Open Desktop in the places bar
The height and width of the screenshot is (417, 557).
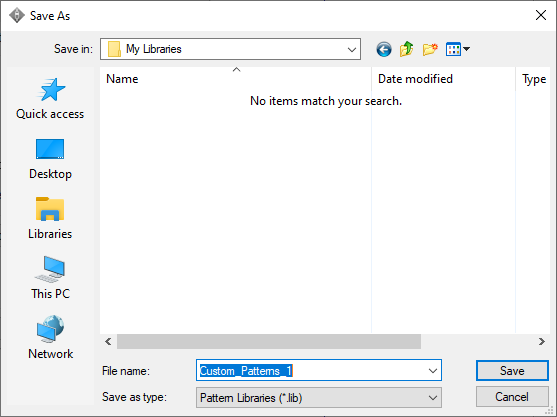click(50, 159)
